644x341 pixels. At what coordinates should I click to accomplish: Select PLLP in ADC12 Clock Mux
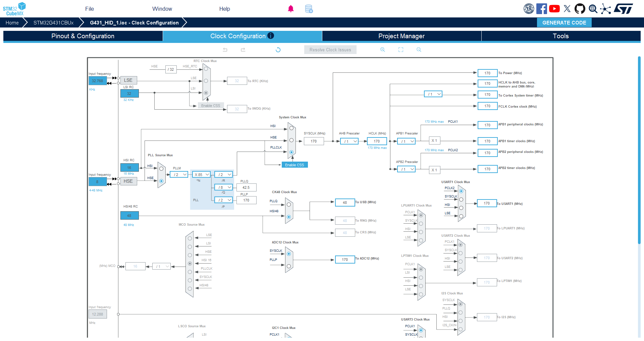[x=288, y=266]
